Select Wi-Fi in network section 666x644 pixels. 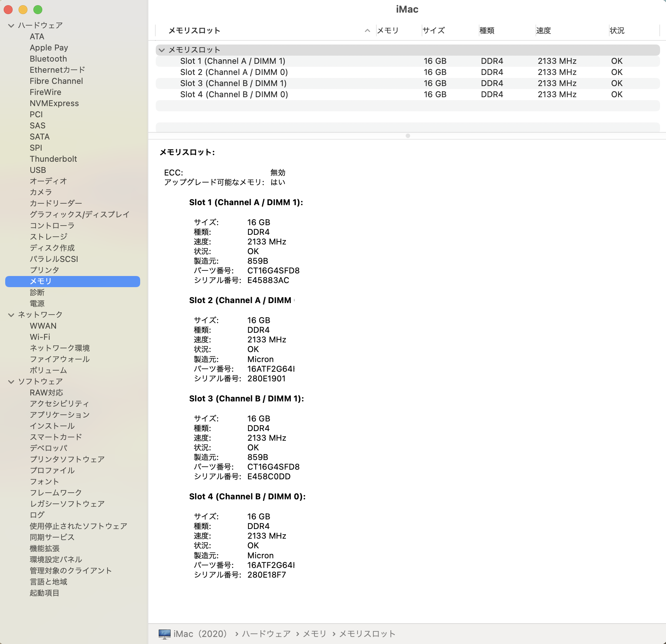point(40,337)
